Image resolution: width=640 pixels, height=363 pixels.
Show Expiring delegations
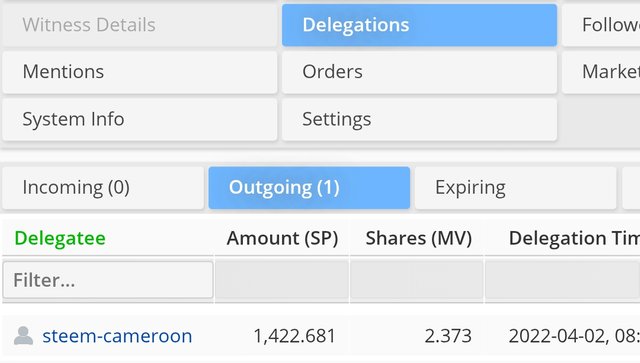click(516, 188)
